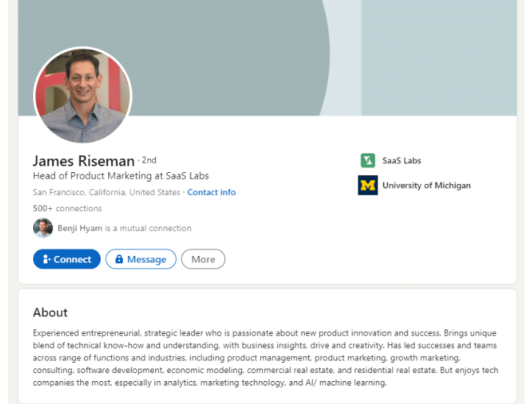Click the Head of Product Marketing headline
Image resolution: width=532 pixels, height=409 pixels.
(121, 176)
